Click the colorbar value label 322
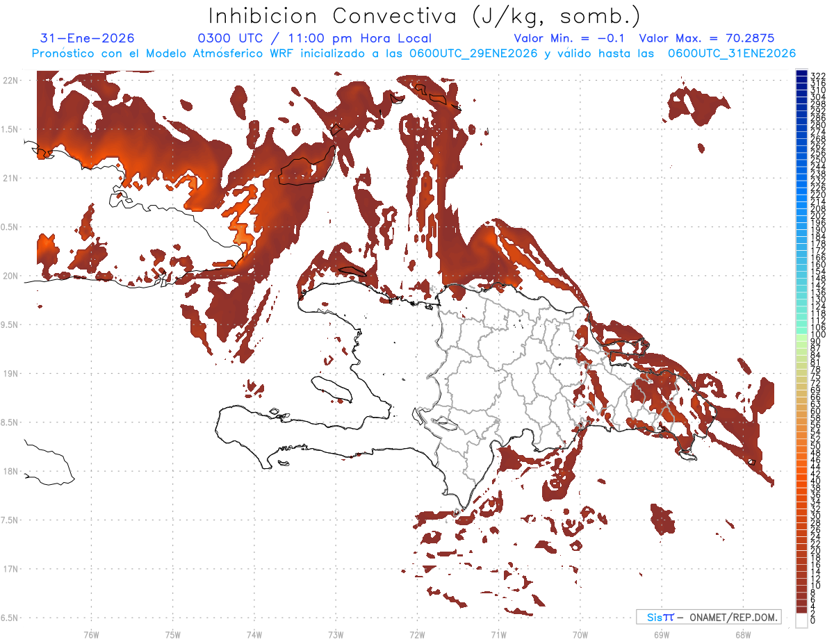The image size is (834, 644). pyautogui.click(x=817, y=76)
